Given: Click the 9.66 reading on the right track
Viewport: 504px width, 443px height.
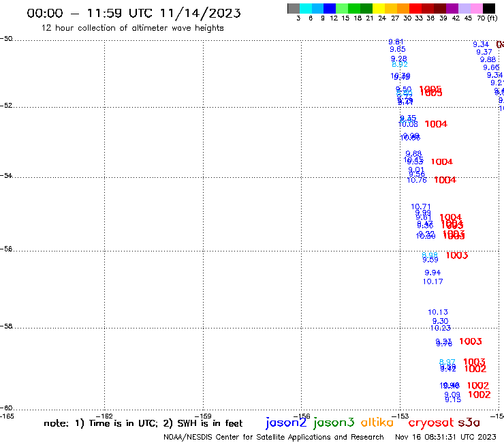Looking at the screenshot, I should (x=492, y=67).
